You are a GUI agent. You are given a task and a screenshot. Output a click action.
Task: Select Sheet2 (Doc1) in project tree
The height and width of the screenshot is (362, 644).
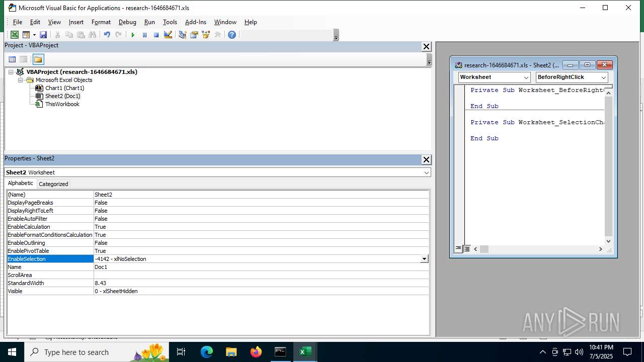click(62, 96)
